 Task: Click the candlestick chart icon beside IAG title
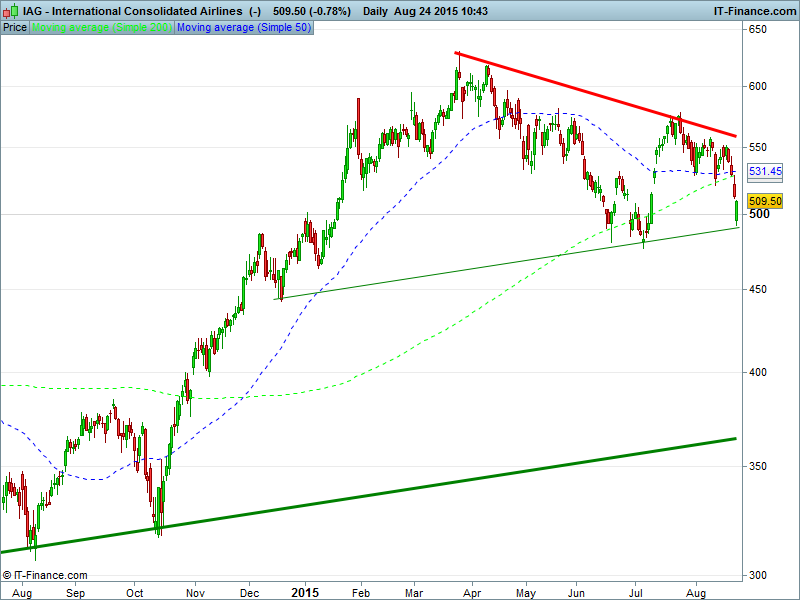(10, 11)
